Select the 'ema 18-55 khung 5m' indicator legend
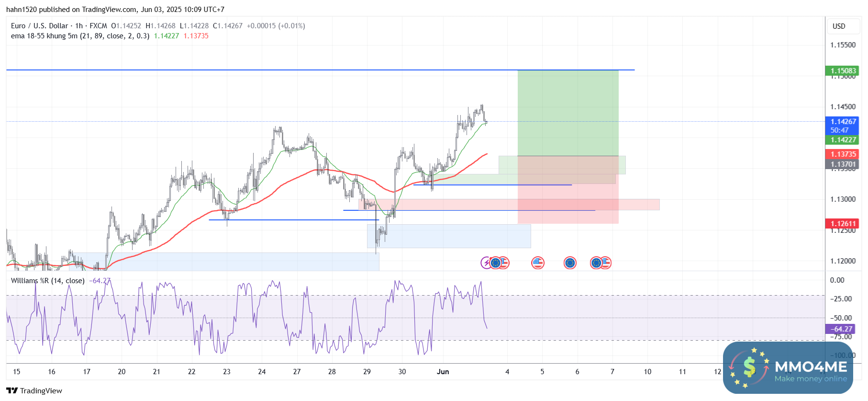868x401 pixels. tap(80, 36)
